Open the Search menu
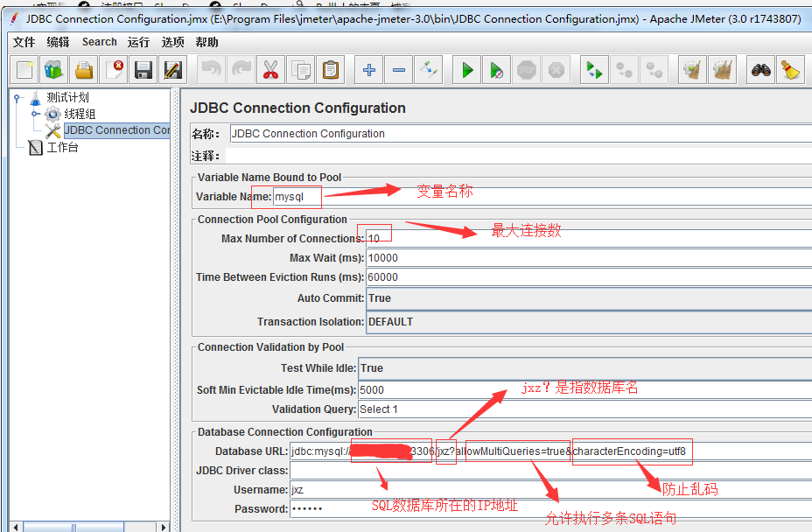The height and width of the screenshot is (532, 812). point(100,42)
